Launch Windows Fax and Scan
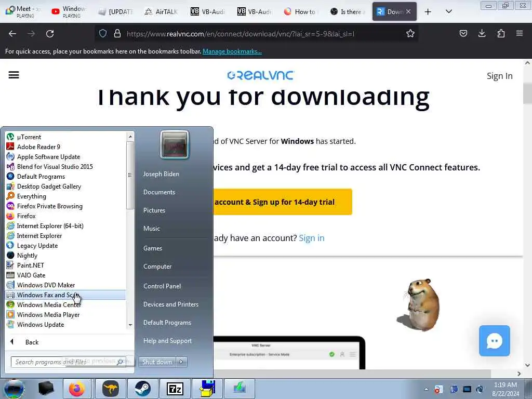Viewport: 532px width, 399px height. pos(65,295)
